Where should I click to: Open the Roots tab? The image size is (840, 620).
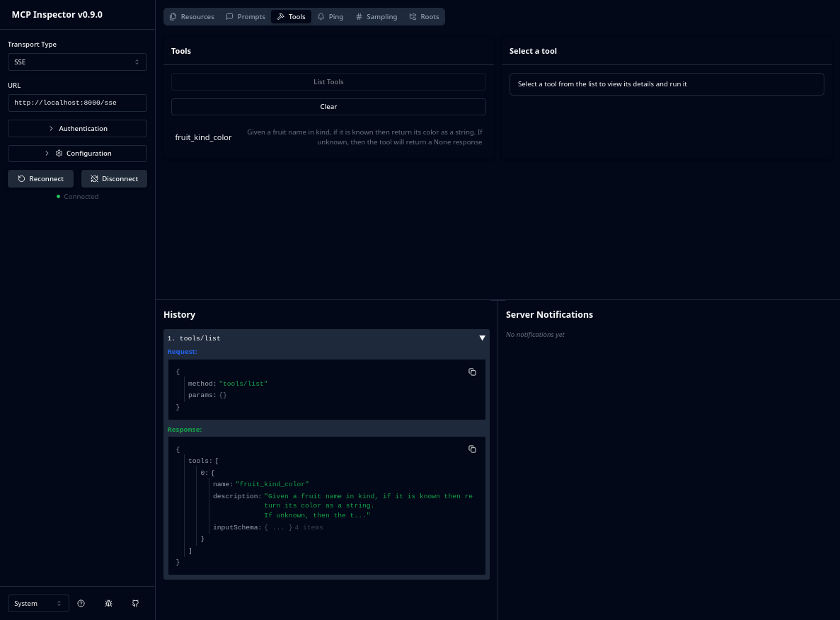[x=425, y=16]
